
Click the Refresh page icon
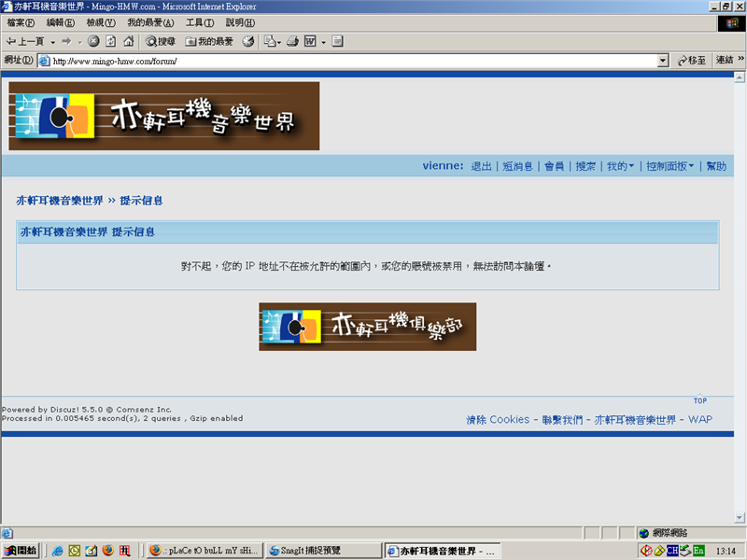(111, 41)
